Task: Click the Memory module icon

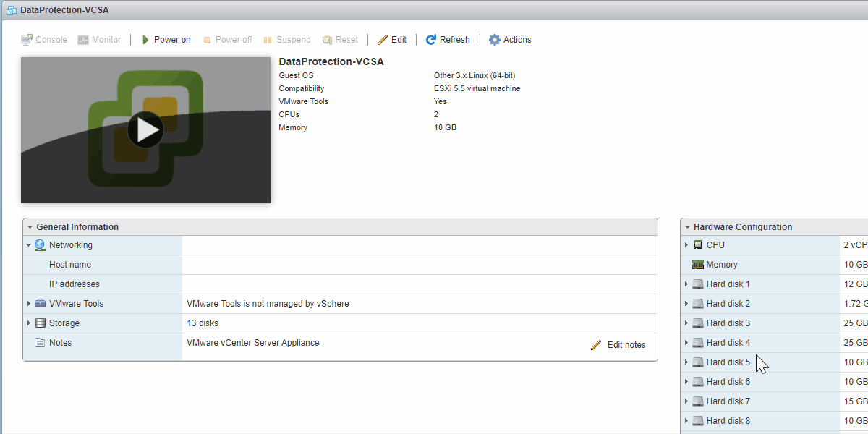Action: [x=698, y=265]
